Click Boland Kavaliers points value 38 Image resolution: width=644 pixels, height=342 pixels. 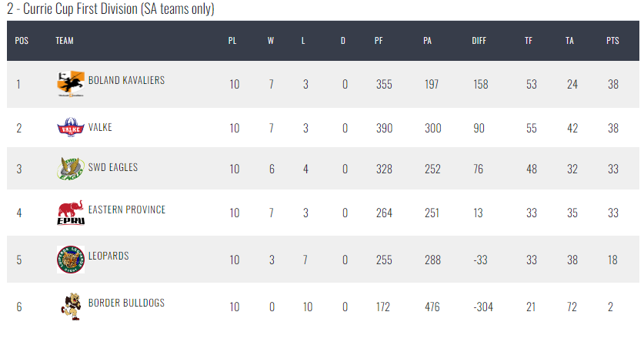coord(613,84)
